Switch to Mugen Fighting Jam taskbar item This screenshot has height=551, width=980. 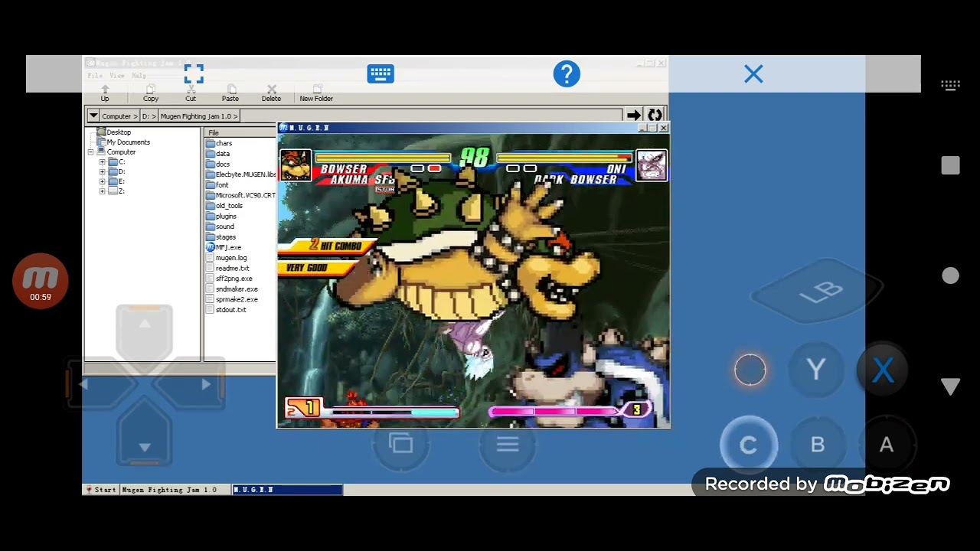point(175,490)
